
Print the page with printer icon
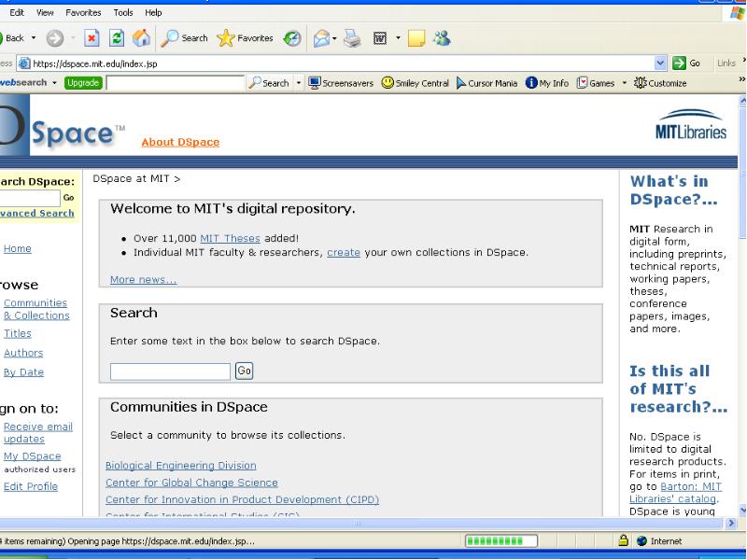click(353, 38)
